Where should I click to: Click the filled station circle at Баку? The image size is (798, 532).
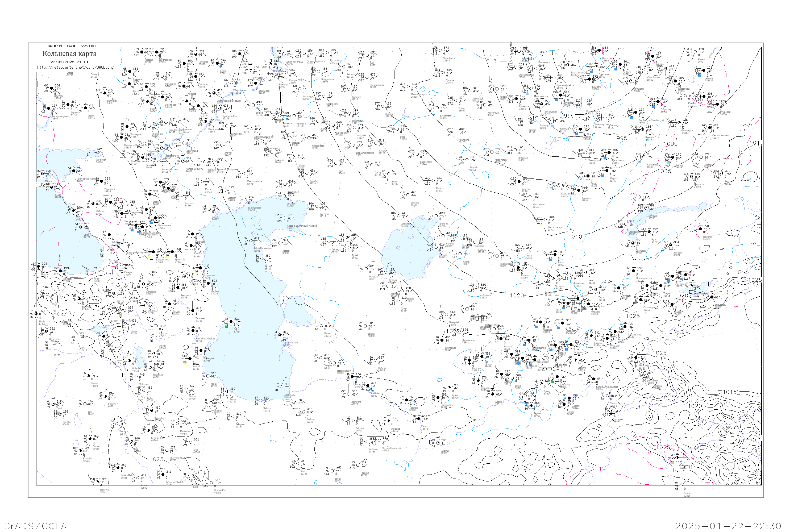pyautogui.click(x=231, y=321)
